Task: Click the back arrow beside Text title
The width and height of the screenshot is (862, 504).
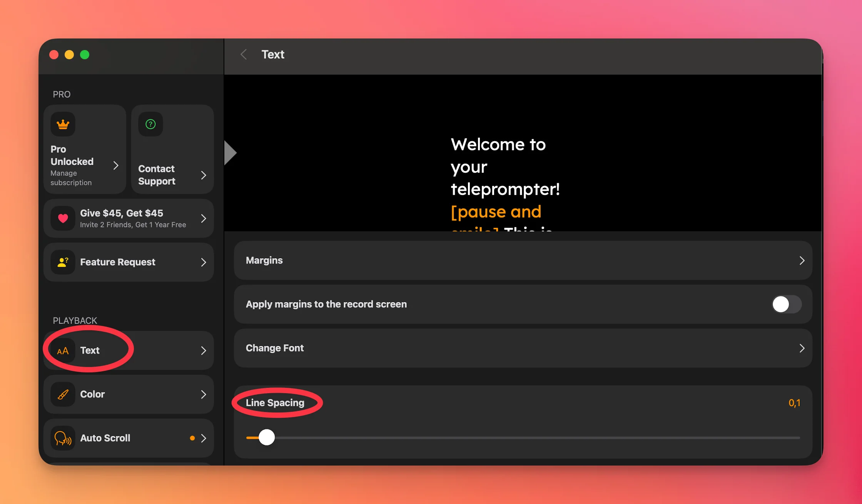Action: 244,55
